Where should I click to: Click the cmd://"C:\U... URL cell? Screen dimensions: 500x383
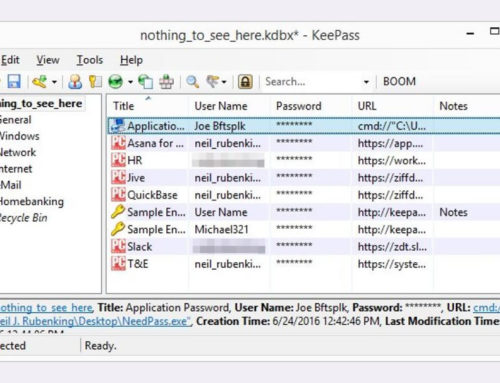392,126
